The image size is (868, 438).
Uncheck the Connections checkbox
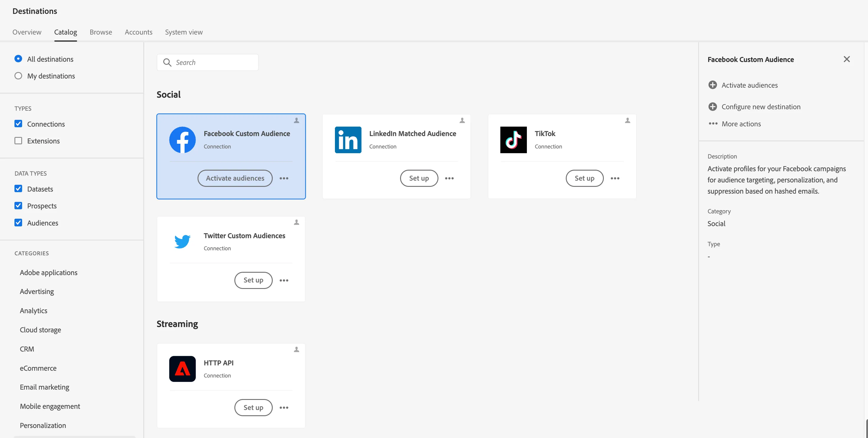pyautogui.click(x=18, y=123)
